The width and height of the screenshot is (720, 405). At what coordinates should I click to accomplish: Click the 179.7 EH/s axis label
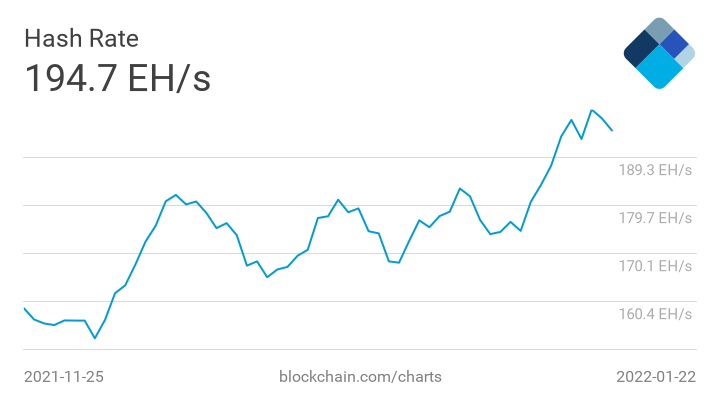[655, 218]
